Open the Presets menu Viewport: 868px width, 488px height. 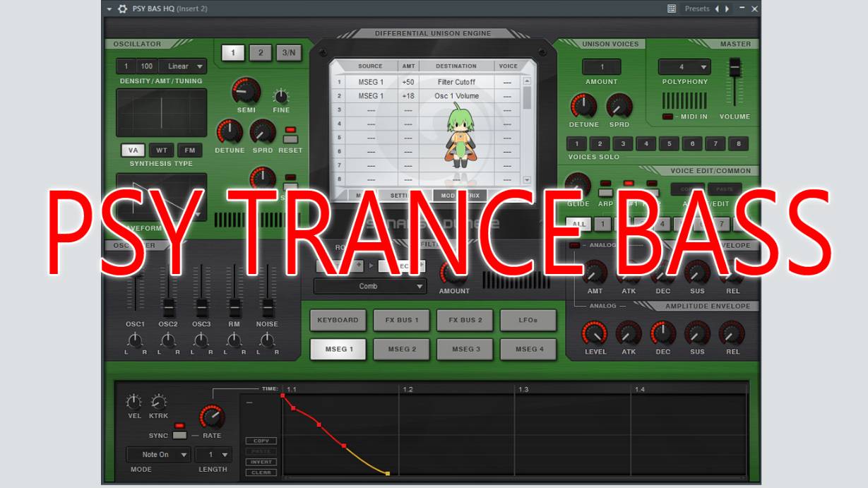[697, 8]
